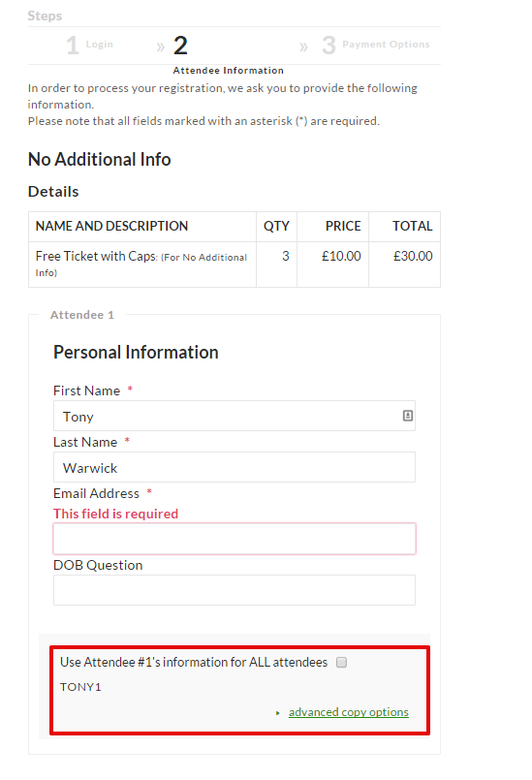Click the TONY1 attendee label
Image resolution: width=532 pixels, height=780 pixels.
pyautogui.click(x=80, y=687)
